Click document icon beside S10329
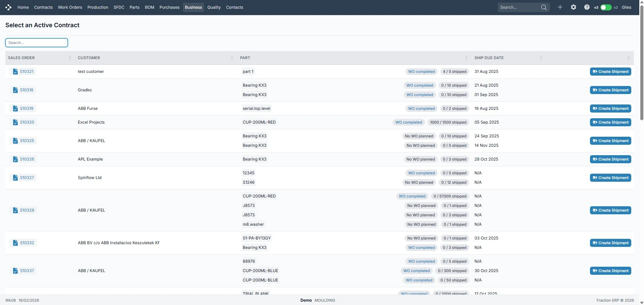This screenshot has width=644, height=305. (15, 210)
